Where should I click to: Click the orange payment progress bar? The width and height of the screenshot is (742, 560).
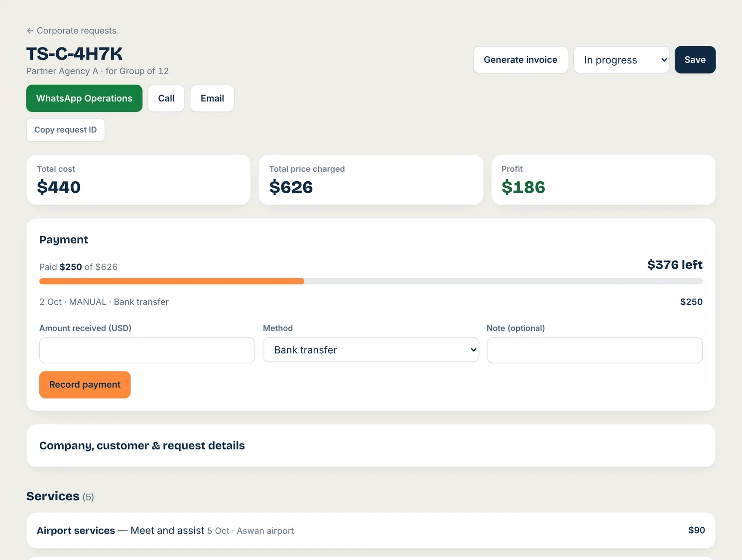172,281
